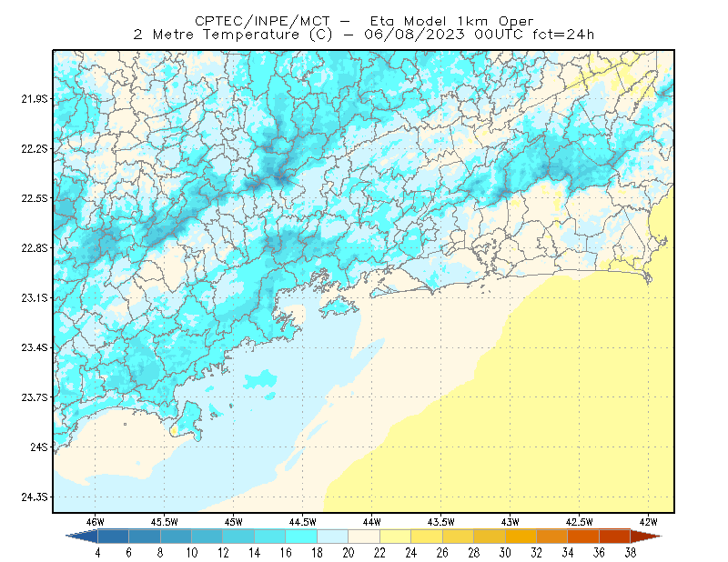Select the 42W longitude axis label
728x562 pixels.
pyautogui.click(x=648, y=522)
